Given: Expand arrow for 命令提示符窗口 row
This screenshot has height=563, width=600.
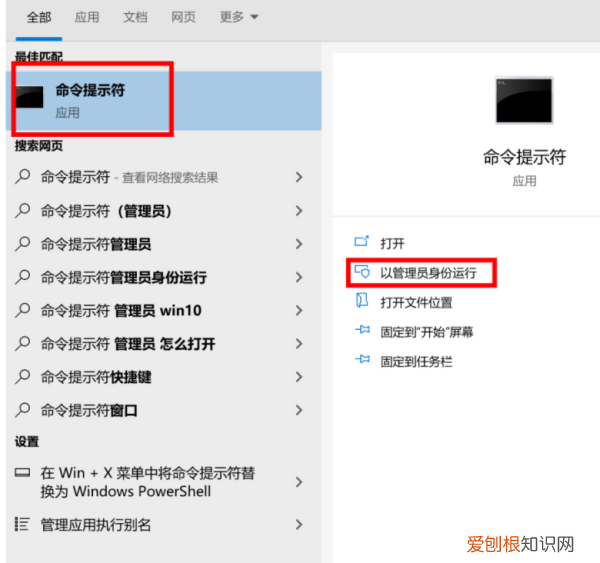Looking at the screenshot, I should click(x=299, y=410).
